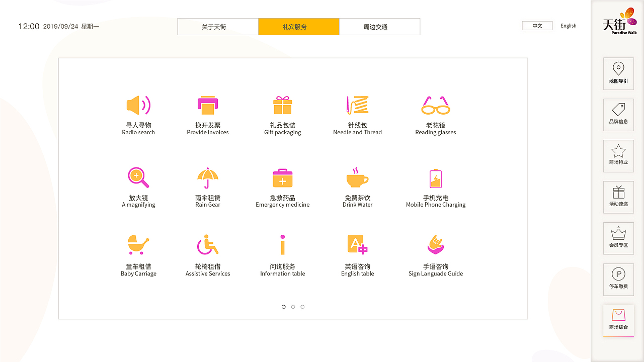This screenshot has width=644, height=362.
Task: Select the third carousel page dot
Action: click(x=302, y=306)
